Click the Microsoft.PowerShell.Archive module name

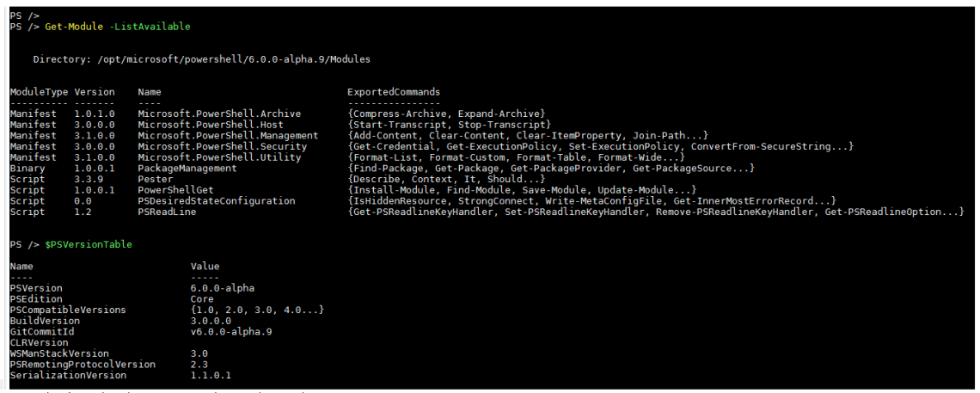[231, 114]
